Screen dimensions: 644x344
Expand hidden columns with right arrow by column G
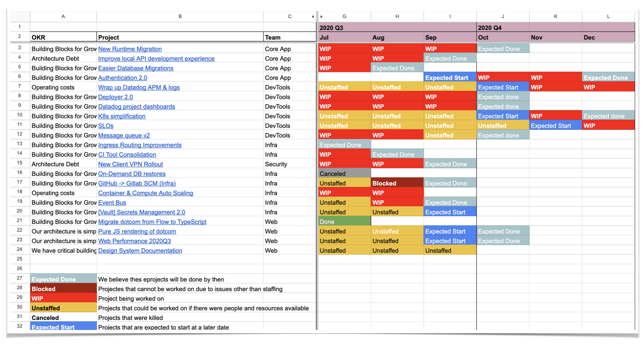pos(322,17)
